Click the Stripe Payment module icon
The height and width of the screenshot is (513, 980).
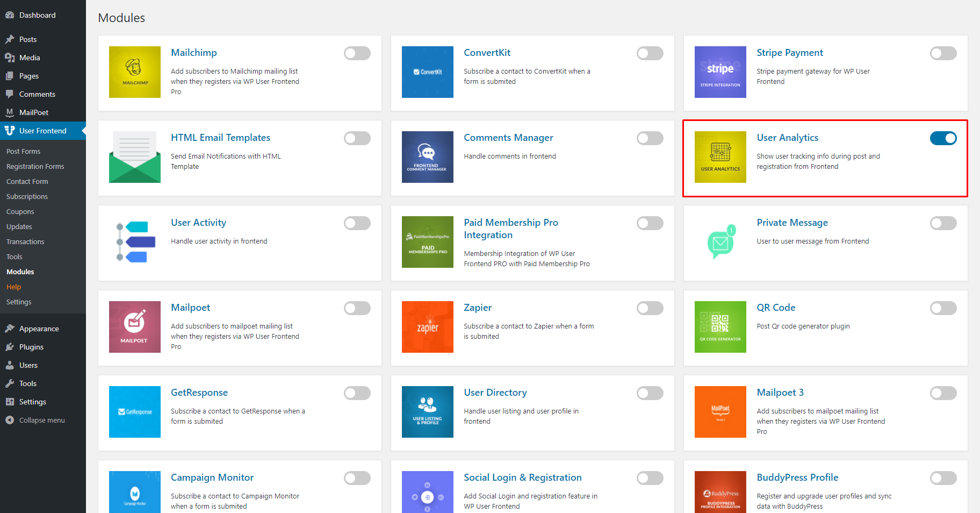pos(720,72)
